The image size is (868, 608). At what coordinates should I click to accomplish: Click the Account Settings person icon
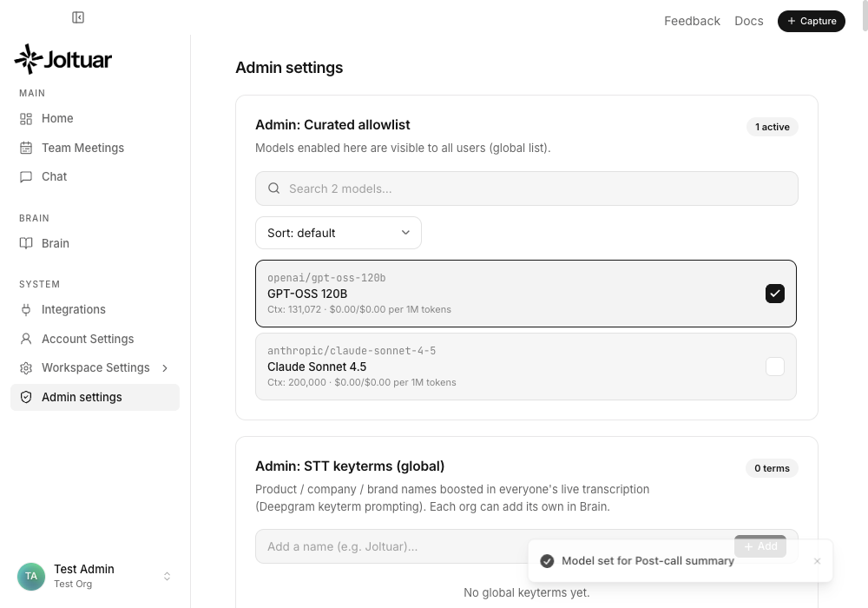[26, 339]
